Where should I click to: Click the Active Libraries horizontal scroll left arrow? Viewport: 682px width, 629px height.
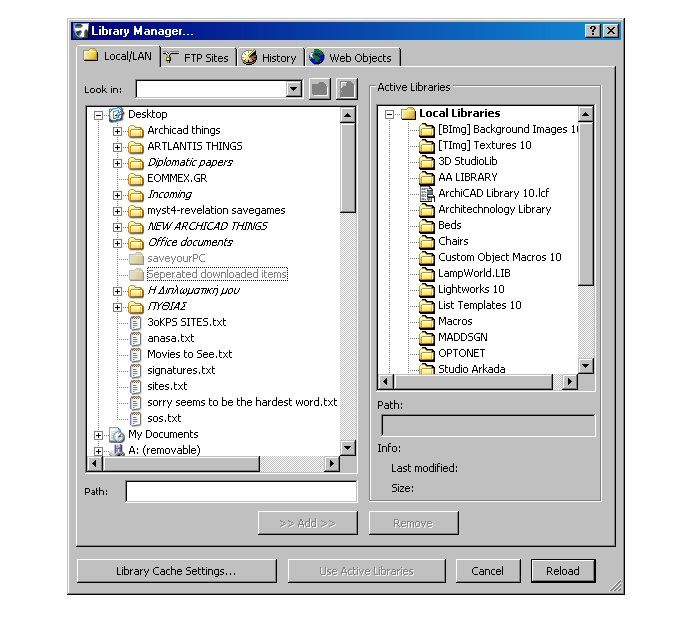coord(385,382)
